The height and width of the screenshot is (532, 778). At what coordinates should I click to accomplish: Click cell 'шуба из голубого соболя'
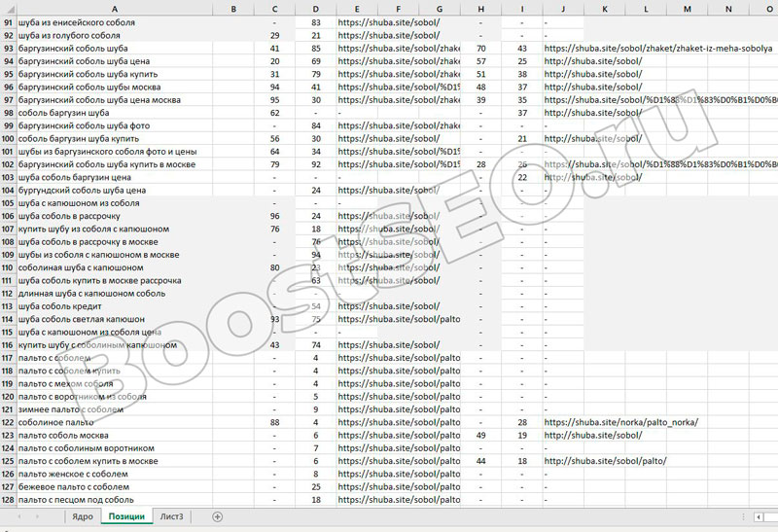(x=115, y=35)
